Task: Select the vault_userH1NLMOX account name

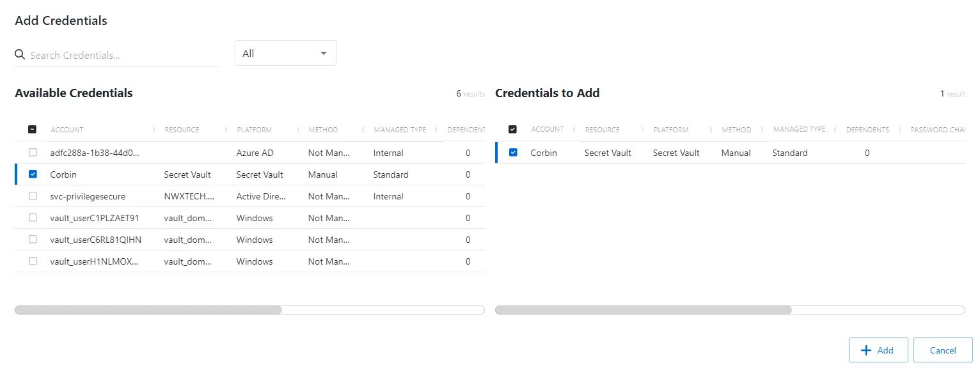Action: (x=95, y=261)
